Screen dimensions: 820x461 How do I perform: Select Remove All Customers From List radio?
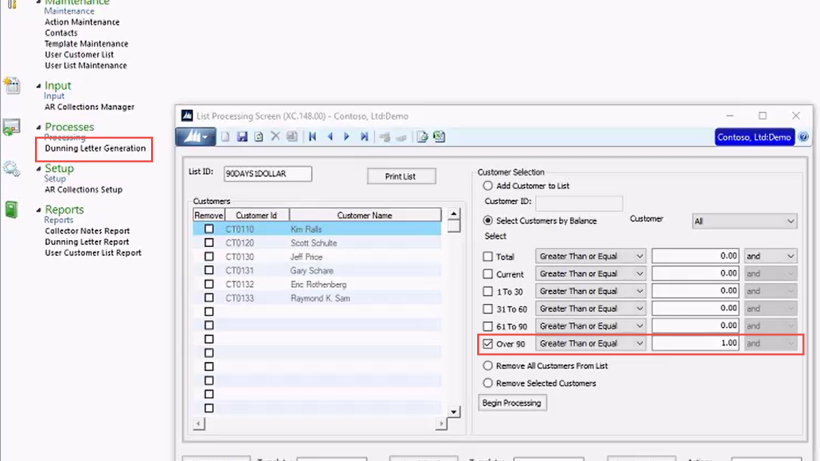point(488,366)
